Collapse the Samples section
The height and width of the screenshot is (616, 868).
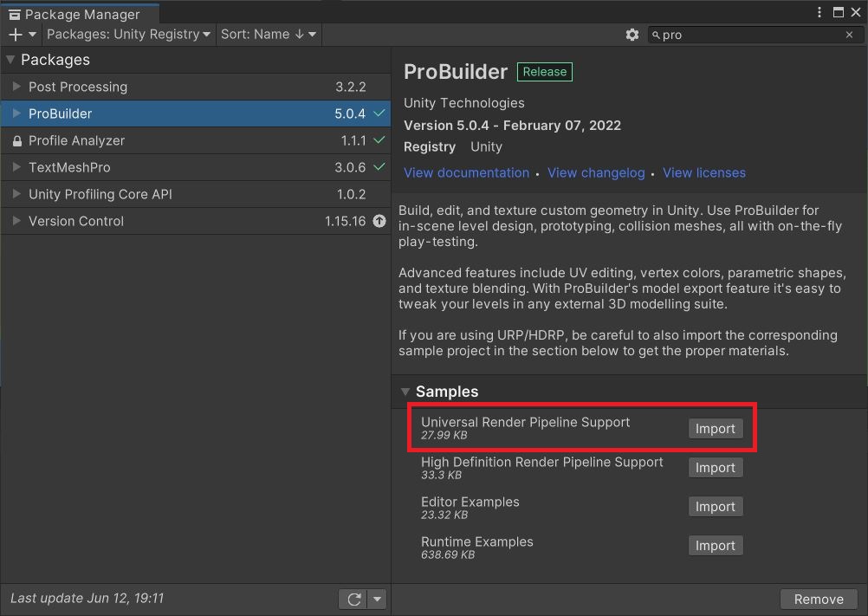405,392
